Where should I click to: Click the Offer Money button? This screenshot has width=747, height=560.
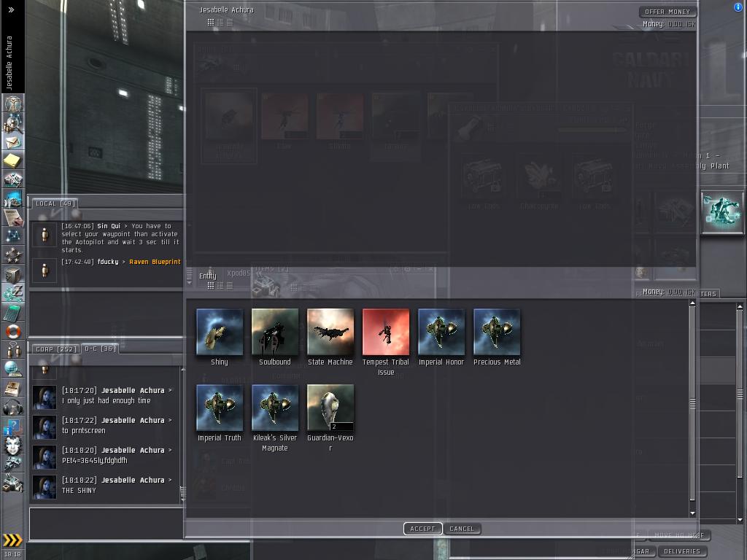[667, 12]
